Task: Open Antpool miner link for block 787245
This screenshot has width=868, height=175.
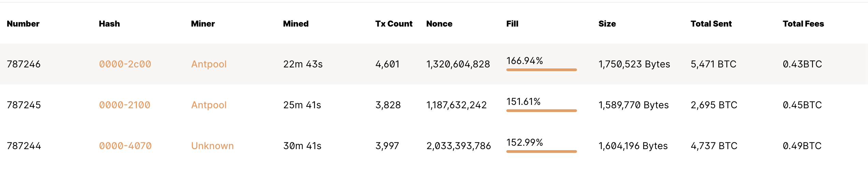Action: tap(209, 105)
